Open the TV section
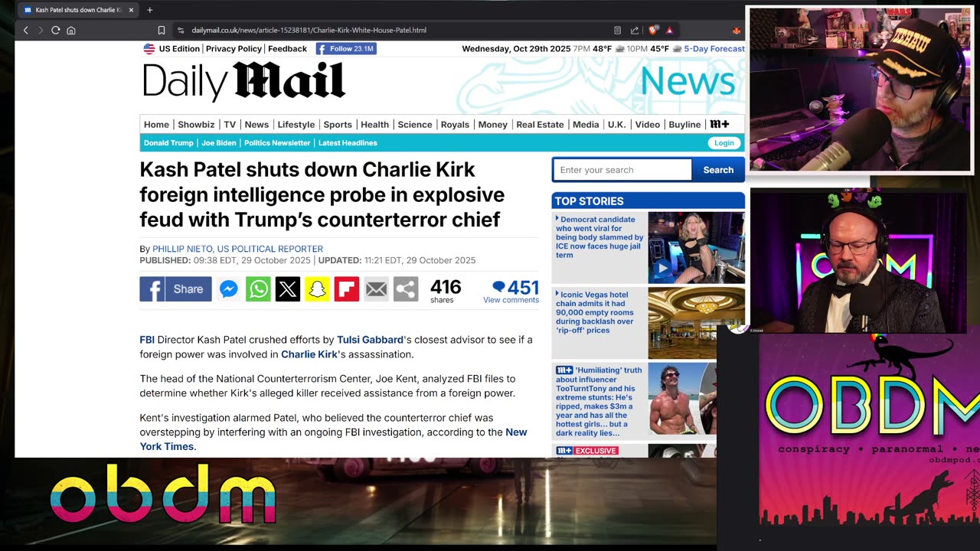Screen dimensions: 980x551 click(x=230, y=125)
